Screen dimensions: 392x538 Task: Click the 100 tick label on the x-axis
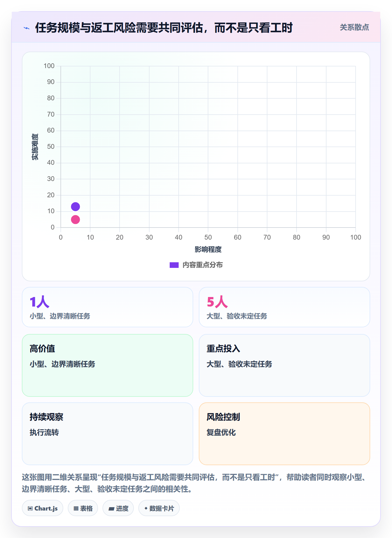click(356, 237)
